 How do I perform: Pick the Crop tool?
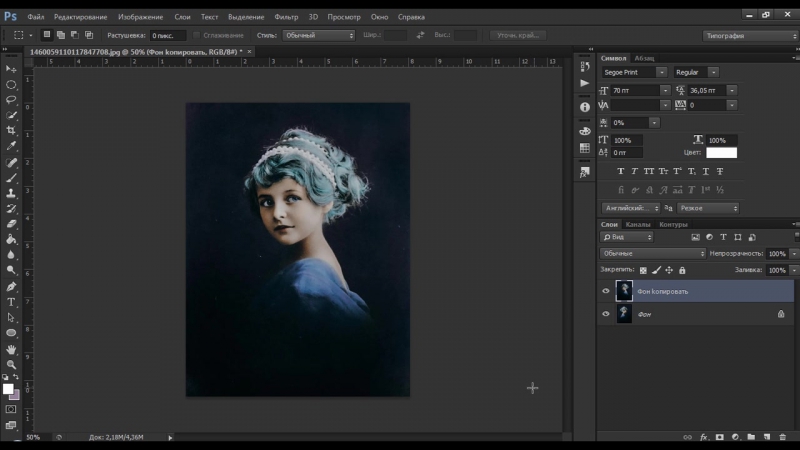pyautogui.click(x=11, y=130)
